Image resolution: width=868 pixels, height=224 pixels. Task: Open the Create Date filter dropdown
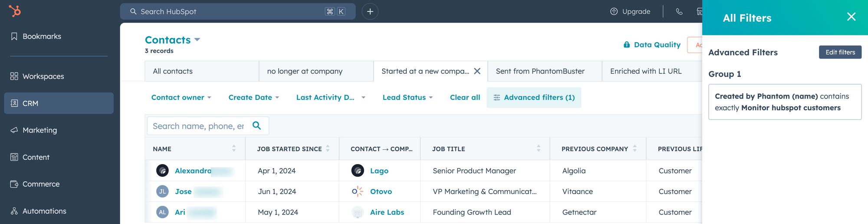click(x=254, y=98)
